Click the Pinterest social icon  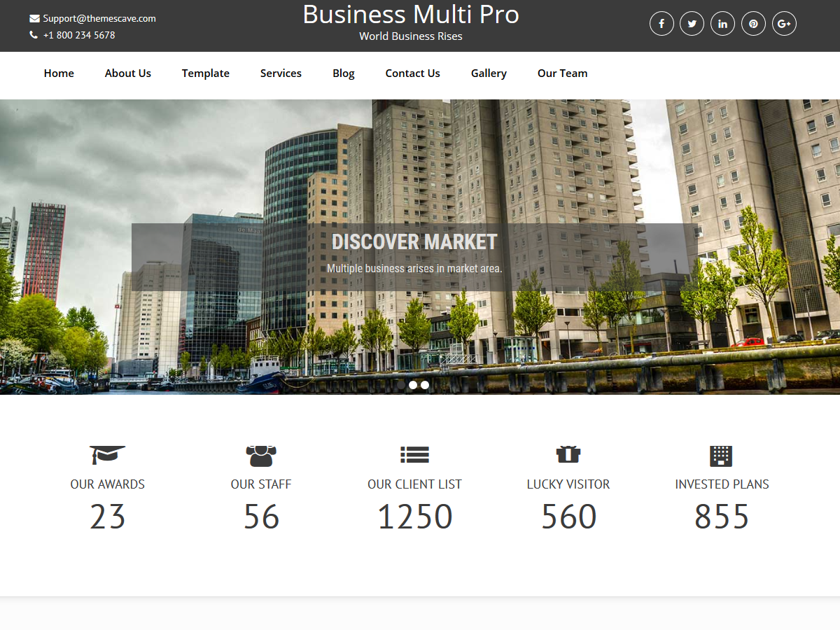click(x=753, y=23)
